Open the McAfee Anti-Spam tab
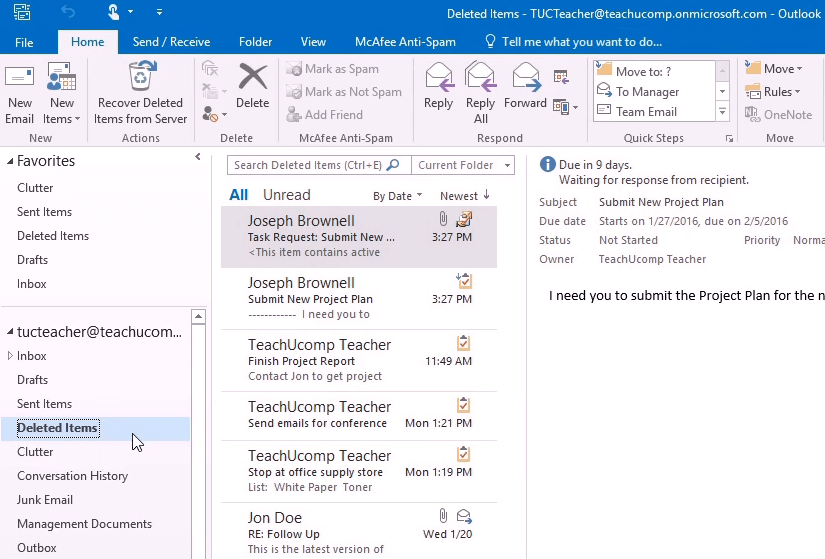The height and width of the screenshot is (559, 825). pyautogui.click(x=405, y=42)
